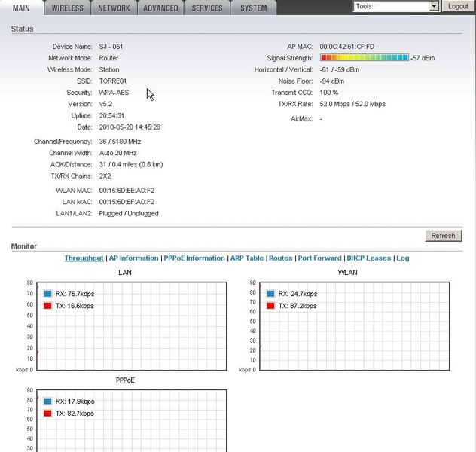Switch to the MAIN tab

(x=21, y=8)
